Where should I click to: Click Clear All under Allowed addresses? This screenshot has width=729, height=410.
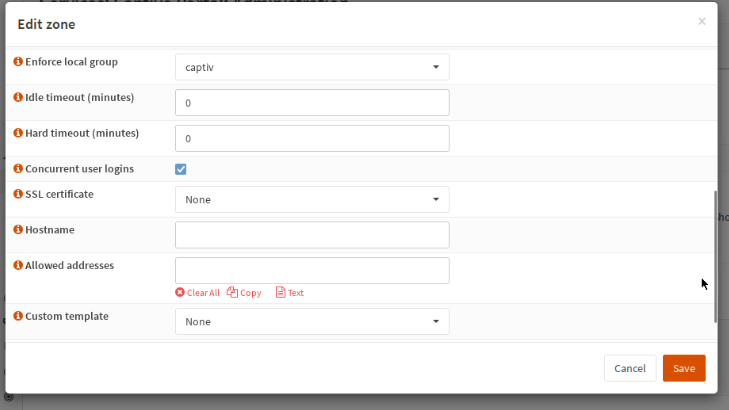tap(197, 293)
